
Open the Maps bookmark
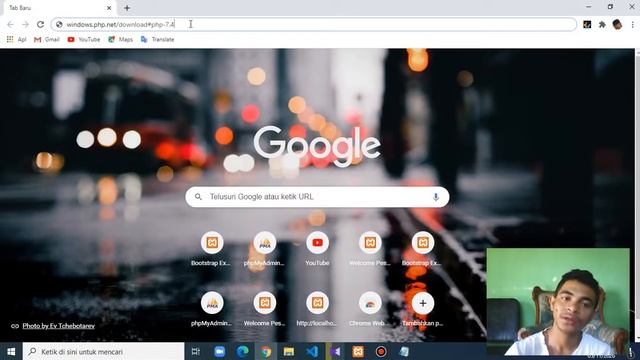click(x=120, y=40)
